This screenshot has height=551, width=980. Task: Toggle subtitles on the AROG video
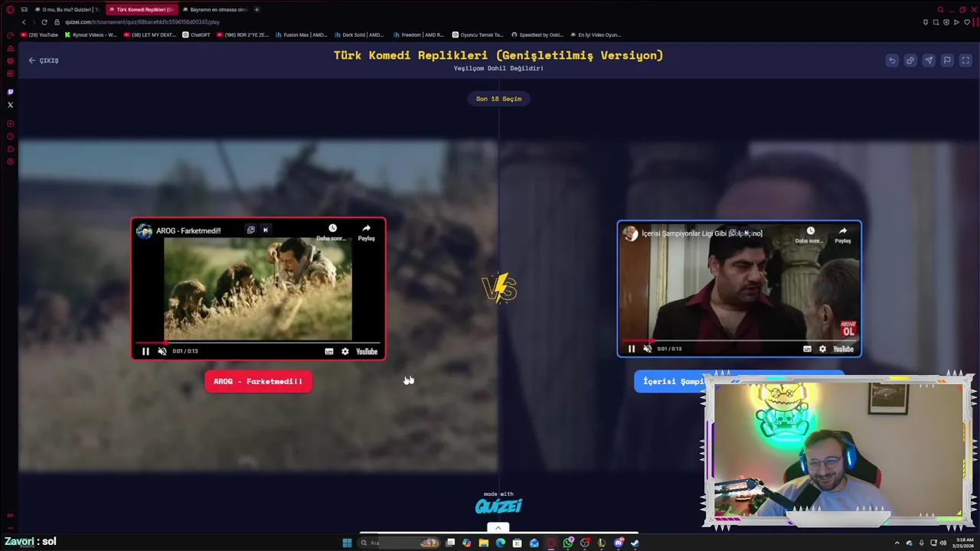pos(329,351)
